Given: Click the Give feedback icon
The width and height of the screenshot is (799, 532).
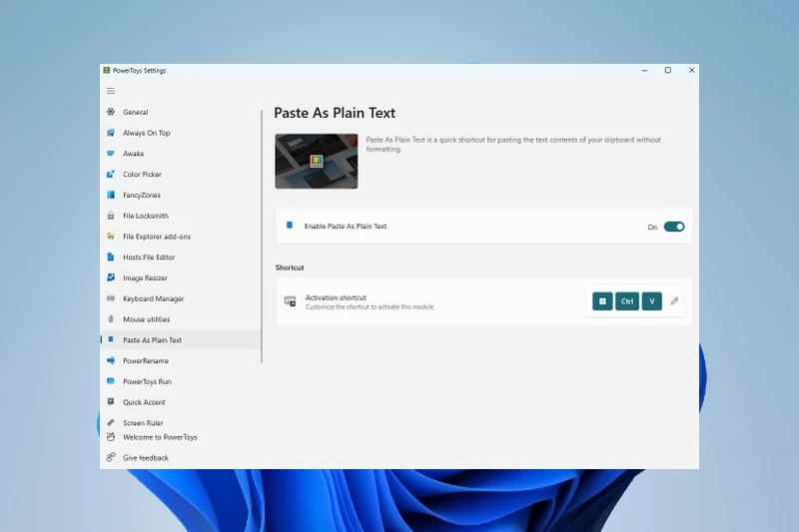Looking at the screenshot, I should point(111,457).
